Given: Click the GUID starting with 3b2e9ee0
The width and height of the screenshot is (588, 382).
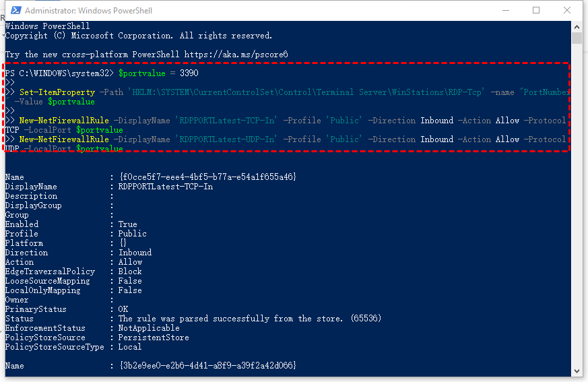Looking at the screenshot, I should click(x=207, y=365).
